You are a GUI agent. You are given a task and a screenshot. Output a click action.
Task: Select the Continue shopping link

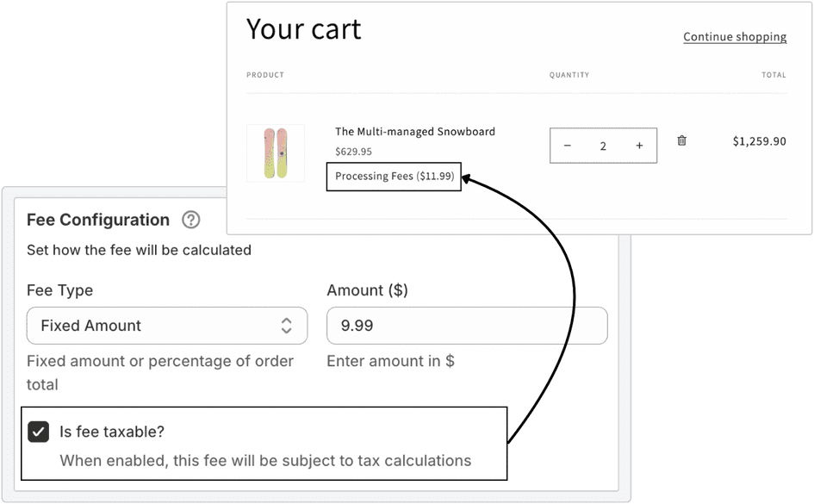(735, 37)
